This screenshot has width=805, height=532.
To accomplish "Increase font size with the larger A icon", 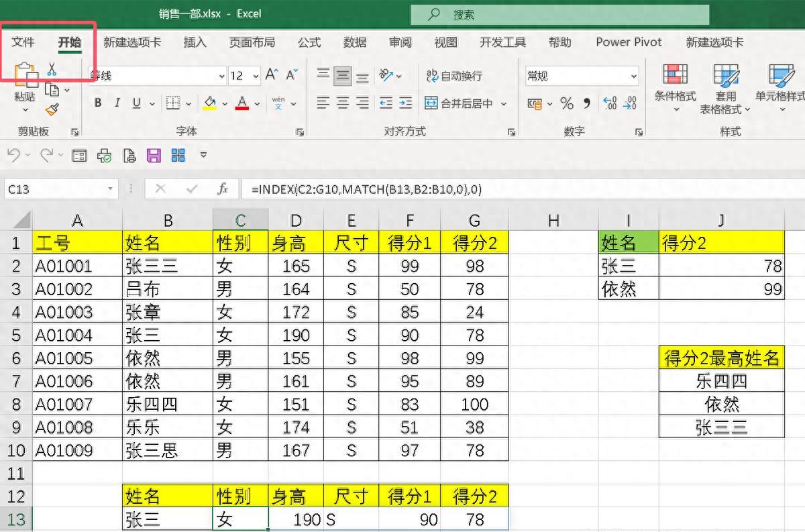I will coord(272,75).
